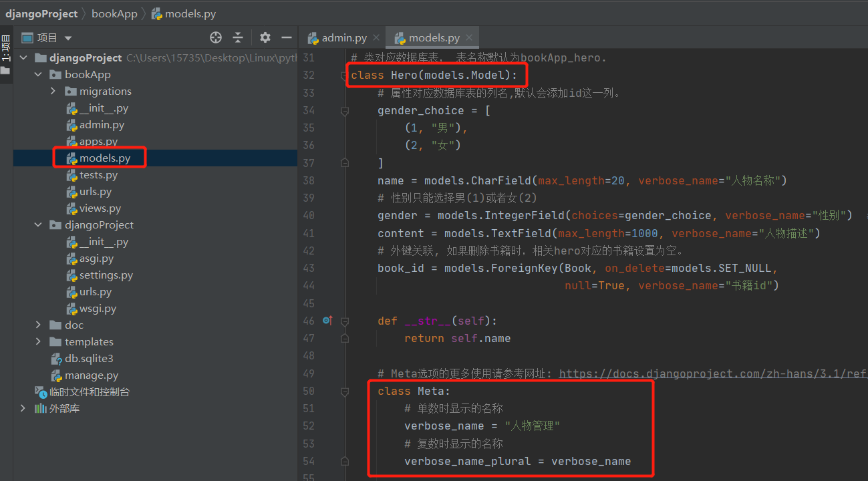
Task: Open tests.py in the project tree
Action: coord(98,175)
